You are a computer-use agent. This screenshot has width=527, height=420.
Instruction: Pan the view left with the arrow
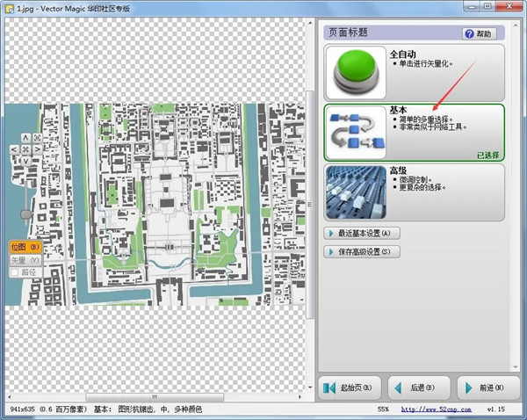pos(14,149)
